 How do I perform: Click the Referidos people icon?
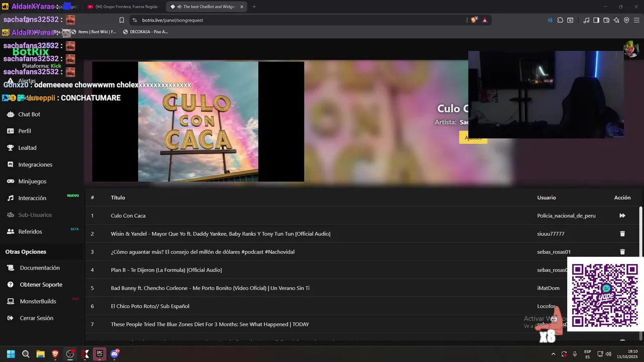click(x=10, y=232)
